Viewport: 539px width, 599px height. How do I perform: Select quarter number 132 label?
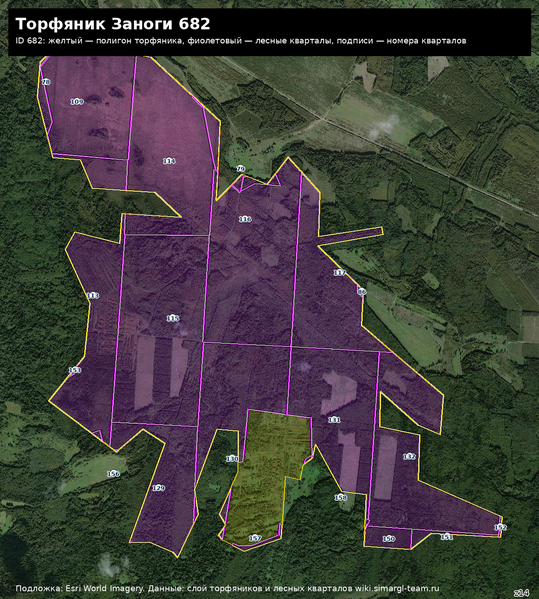coord(409,456)
